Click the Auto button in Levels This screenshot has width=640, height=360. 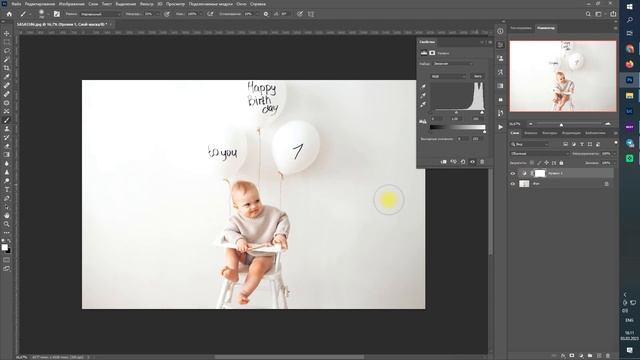pyautogui.click(x=478, y=76)
